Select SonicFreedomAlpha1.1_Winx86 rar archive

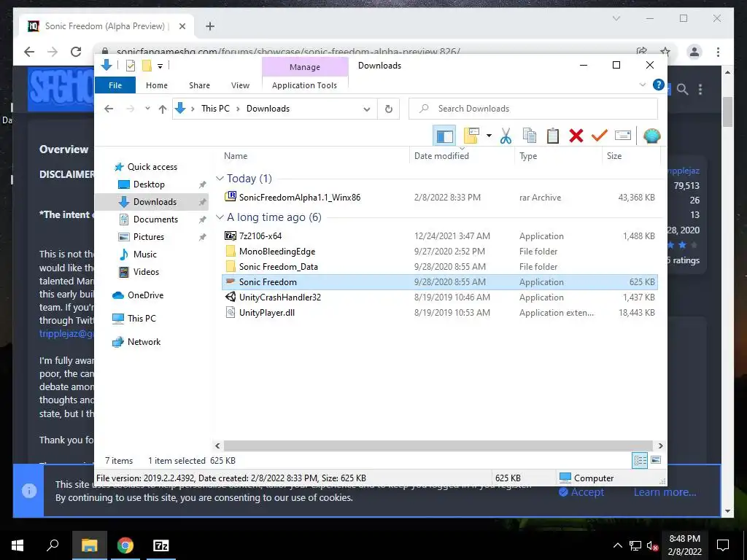click(x=440, y=197)
